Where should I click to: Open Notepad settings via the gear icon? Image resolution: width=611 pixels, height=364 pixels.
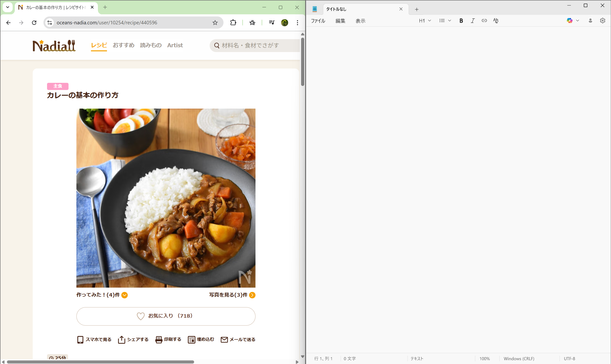coord(602,21)
